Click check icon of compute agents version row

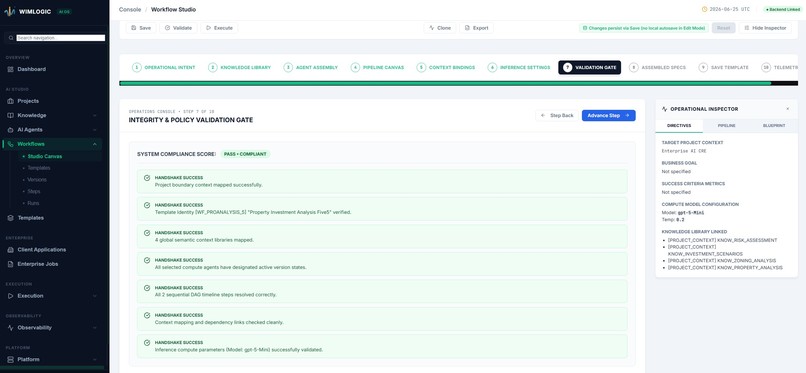(147, 260)
